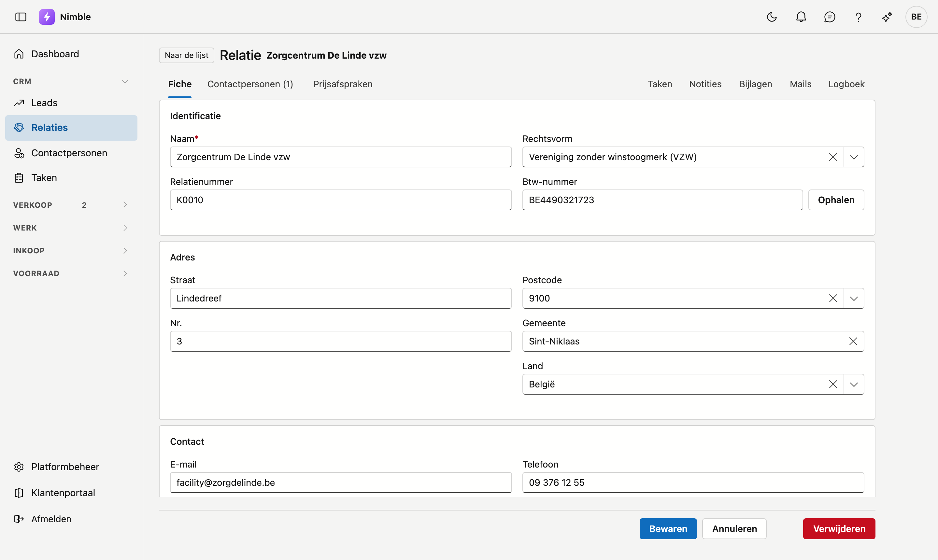Click into the Straat field

pos(340,298)
